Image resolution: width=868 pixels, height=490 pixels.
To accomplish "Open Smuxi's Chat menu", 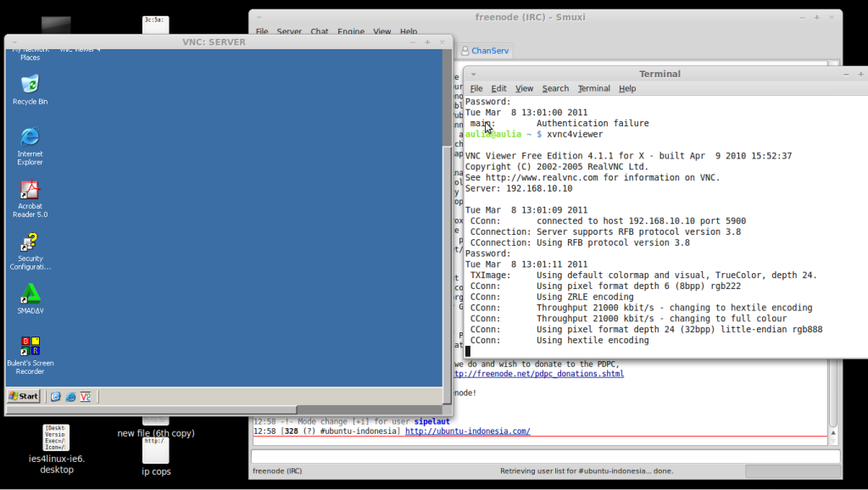I will [x=320, y=31].
